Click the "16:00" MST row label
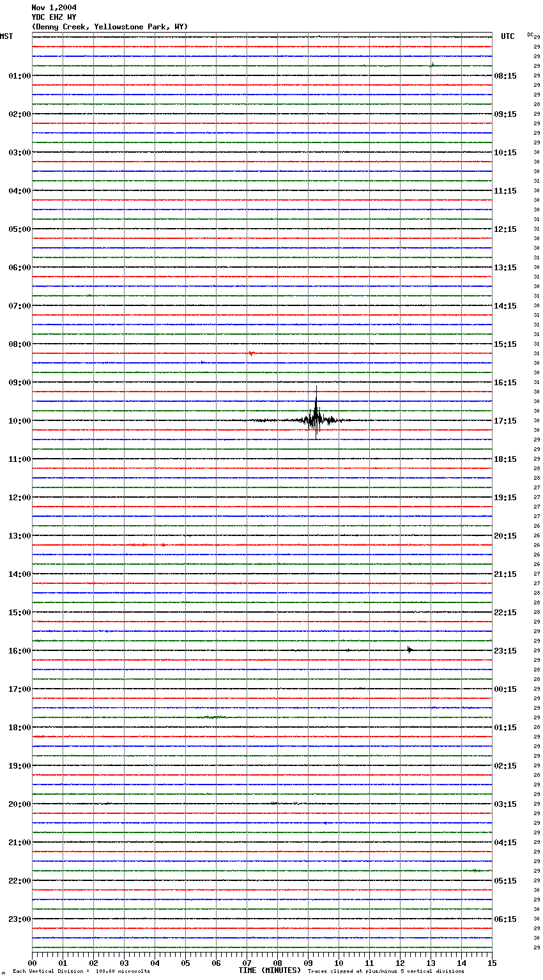The image size is (543, 980). [20, 651]
